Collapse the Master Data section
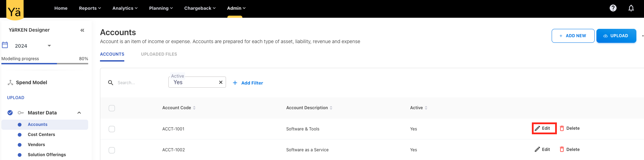This screenshot has height=160, width=644. click(79, 113)
